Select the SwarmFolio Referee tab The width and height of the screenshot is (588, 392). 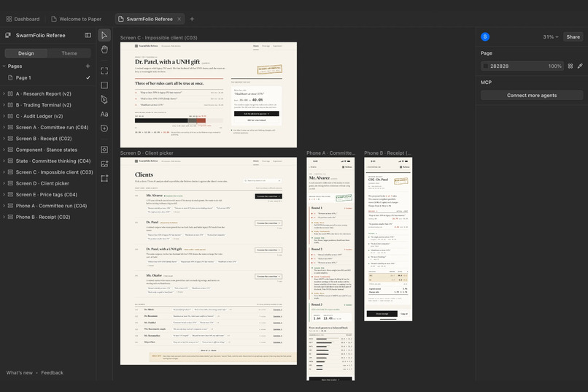coord(150,19)
